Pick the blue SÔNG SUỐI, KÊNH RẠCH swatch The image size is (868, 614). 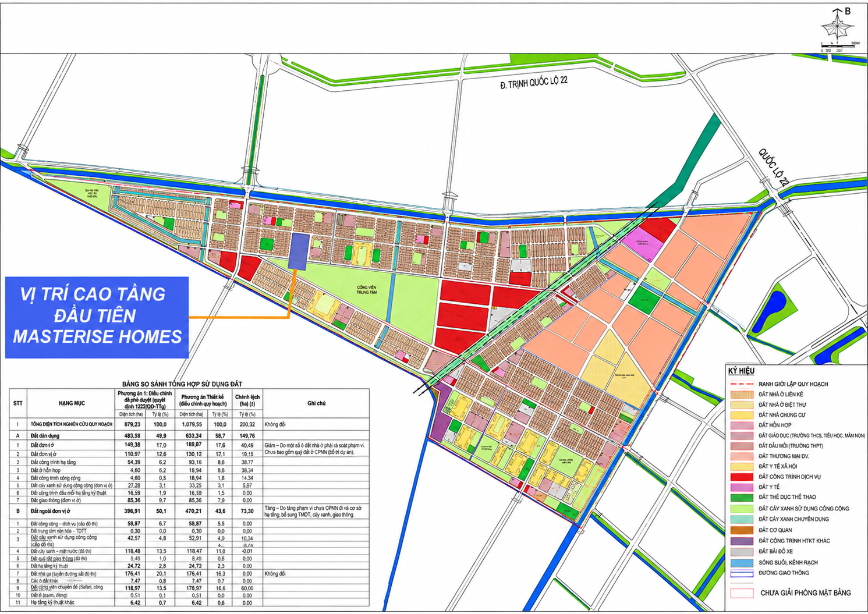742,562
